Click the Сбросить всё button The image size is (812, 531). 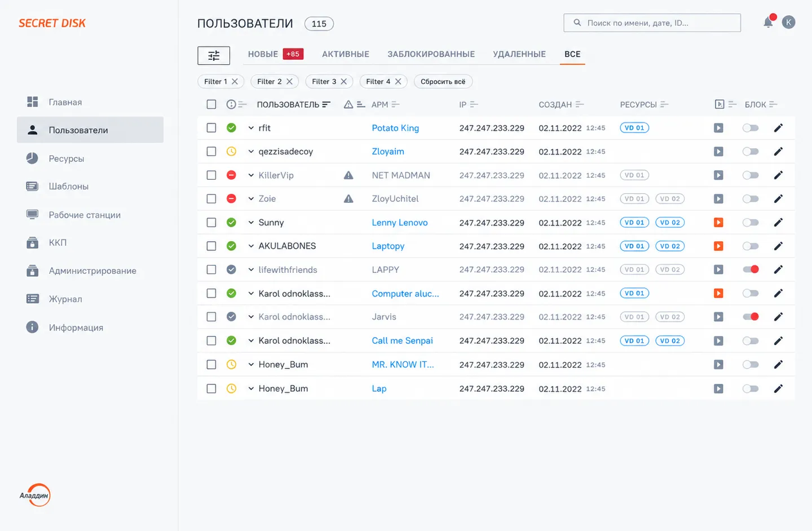click(443, 82)
